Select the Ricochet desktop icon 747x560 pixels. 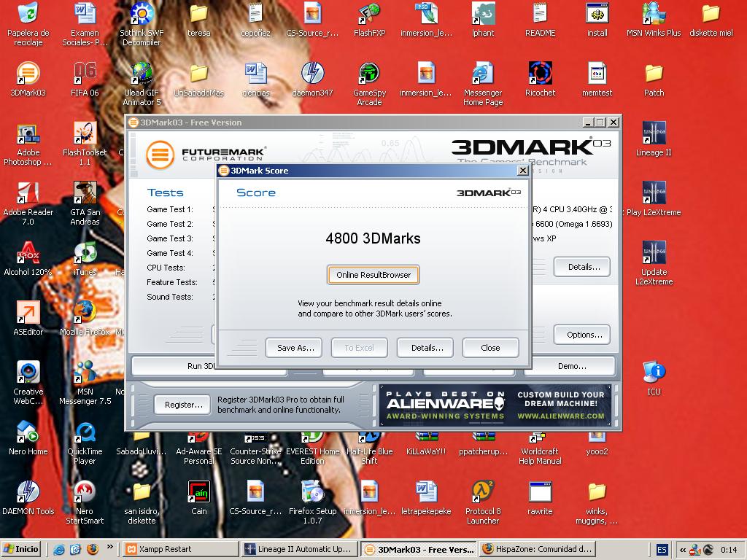click(x=540, y=74)
